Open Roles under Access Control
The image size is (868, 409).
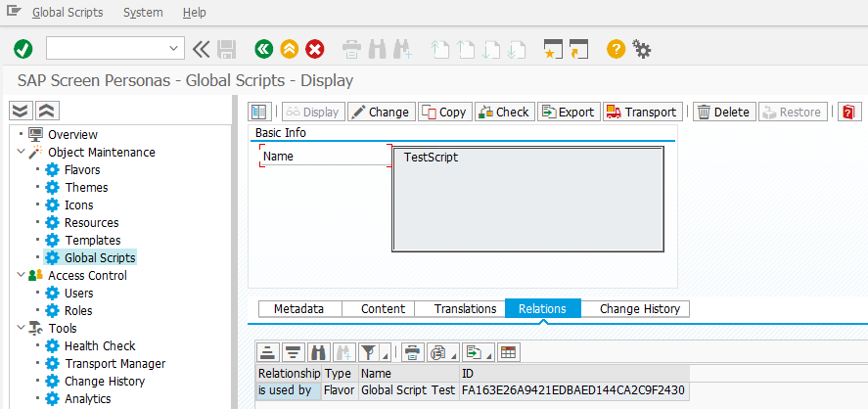78,311
